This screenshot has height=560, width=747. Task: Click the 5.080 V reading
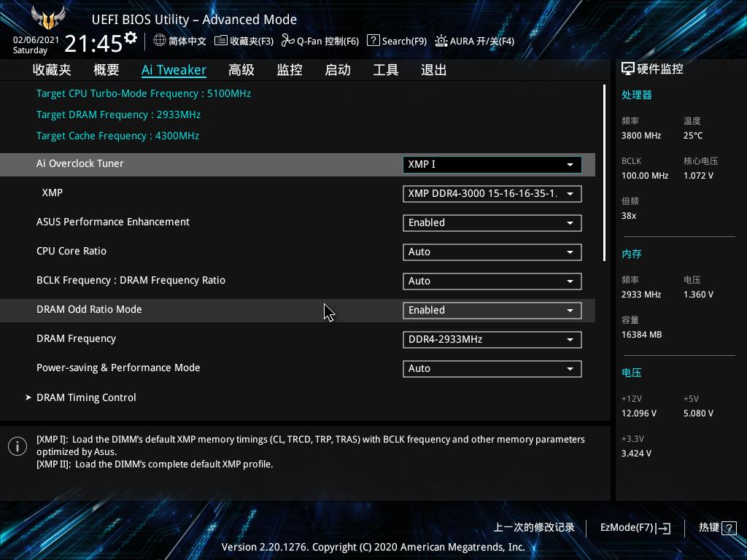pyautogui.click(x=698, y=413)
